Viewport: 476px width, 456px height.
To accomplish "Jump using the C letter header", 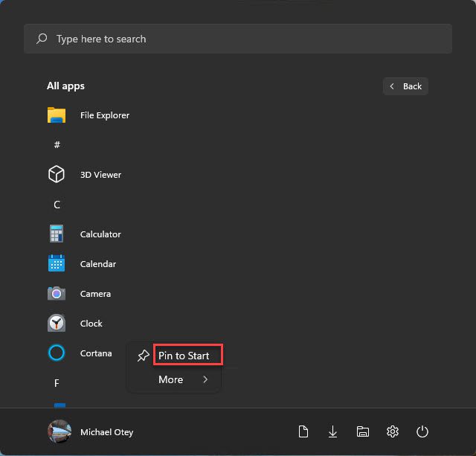I will 57,205.
